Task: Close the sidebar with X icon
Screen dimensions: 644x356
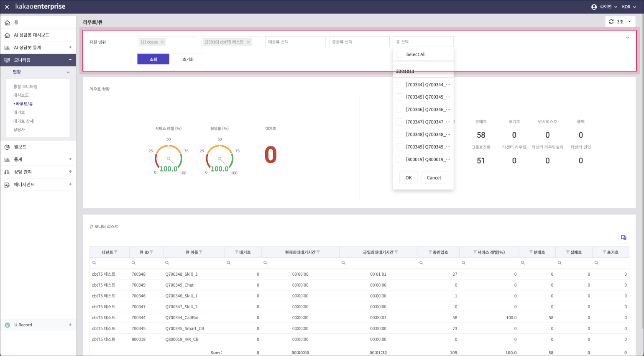Action: (7, 7)
